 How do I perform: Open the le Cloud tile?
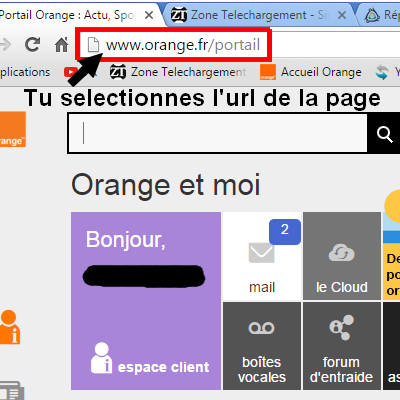point(342,256)
